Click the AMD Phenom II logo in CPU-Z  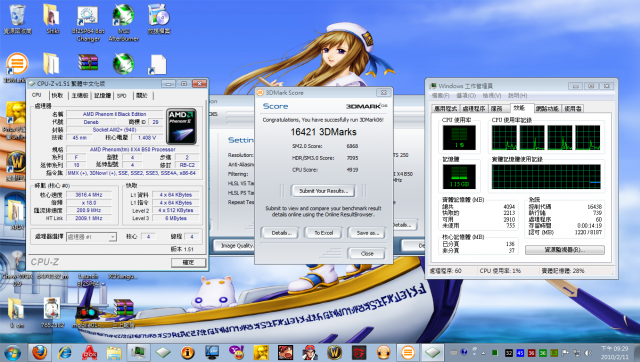(182, 126)
